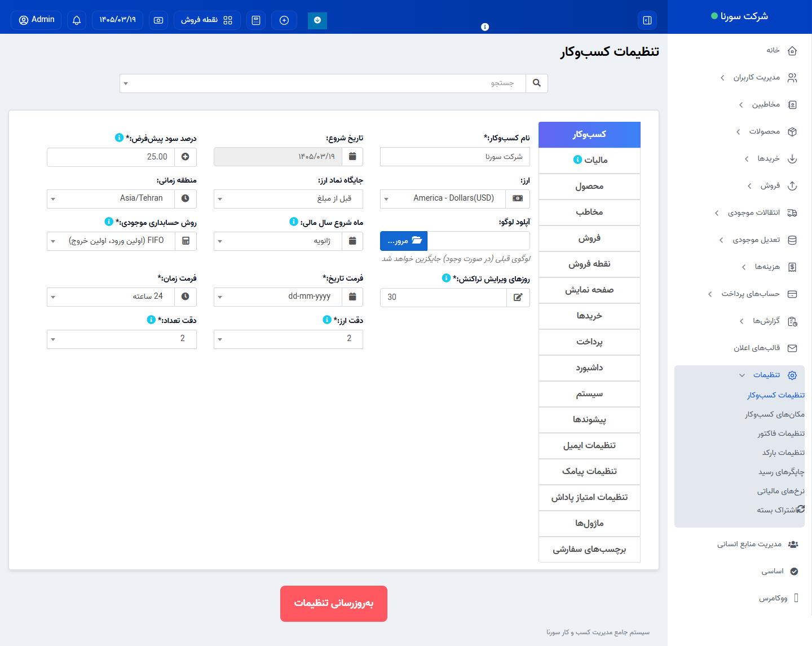Select the ماژول‌ها tab
Viewport: 812px width, 646px height.
589,523
